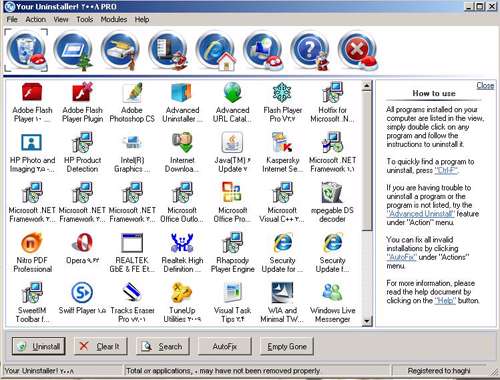Select Visual Task Tips program icon

click(x=232, y=292)
